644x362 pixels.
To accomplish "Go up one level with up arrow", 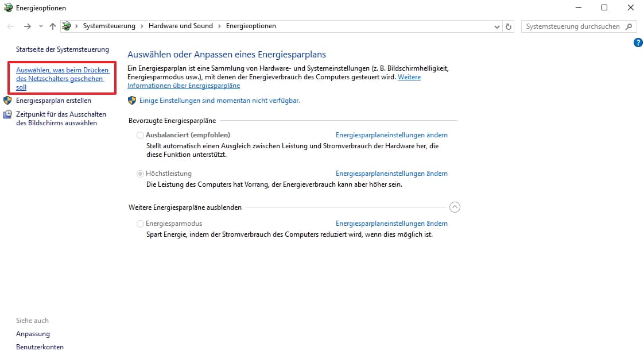I will [x=53, y=26].
